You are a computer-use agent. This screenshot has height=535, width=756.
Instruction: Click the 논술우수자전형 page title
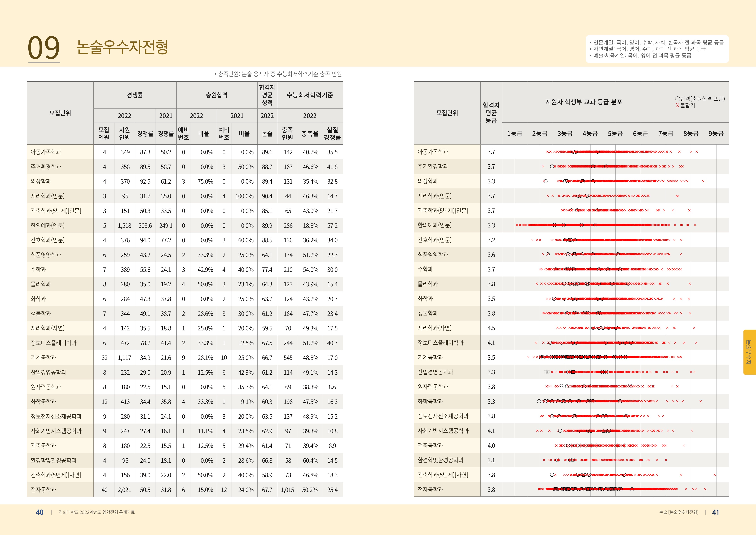click(122, 47)
